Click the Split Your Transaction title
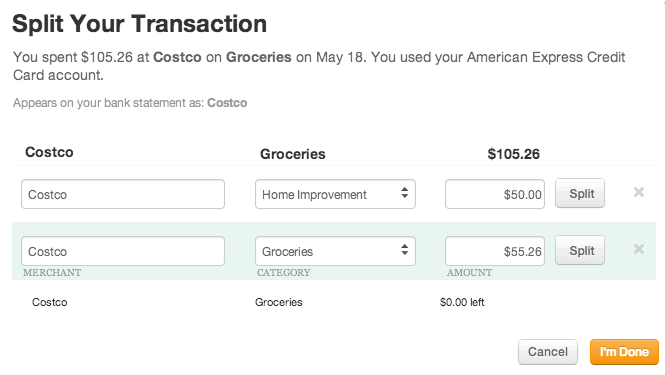The height and width of the screenshot is (375, 665). 140,24
